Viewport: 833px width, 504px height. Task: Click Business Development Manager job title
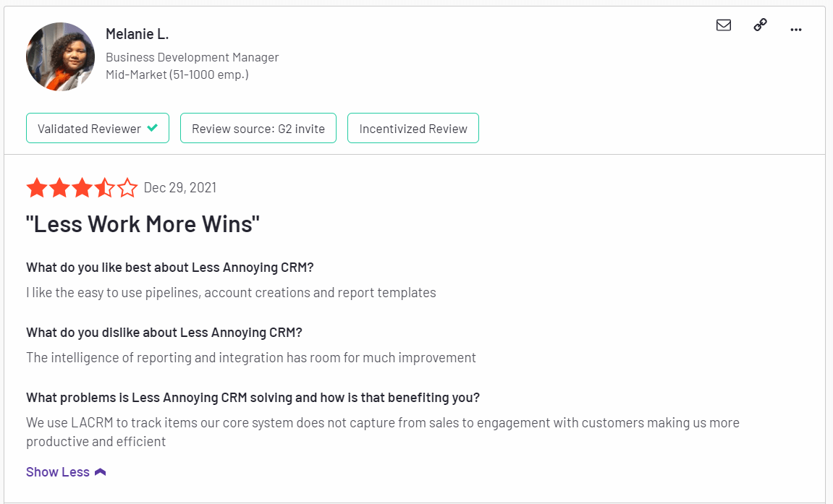[x=193, y=57]
